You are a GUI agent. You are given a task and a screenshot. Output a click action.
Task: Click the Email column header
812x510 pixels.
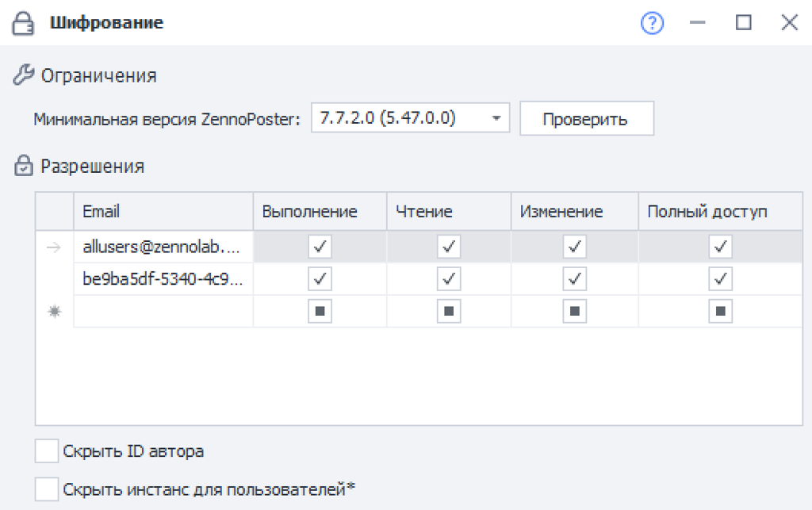(x=163, y=212)
